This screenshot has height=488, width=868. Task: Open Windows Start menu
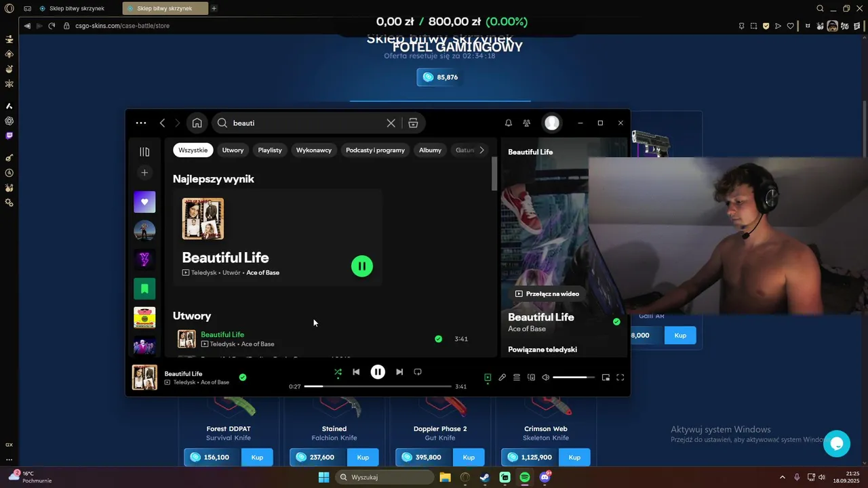[x=324, y=477]
